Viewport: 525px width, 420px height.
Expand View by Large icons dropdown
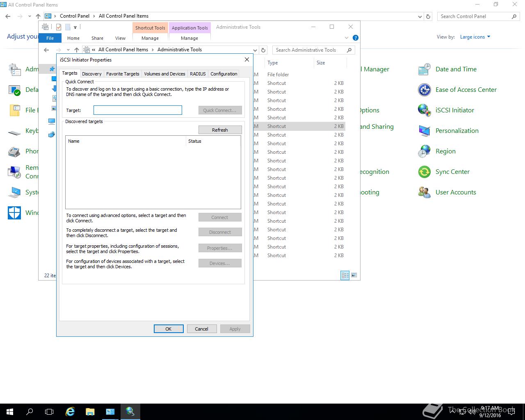pyautogui.click(x=475, y=37)
